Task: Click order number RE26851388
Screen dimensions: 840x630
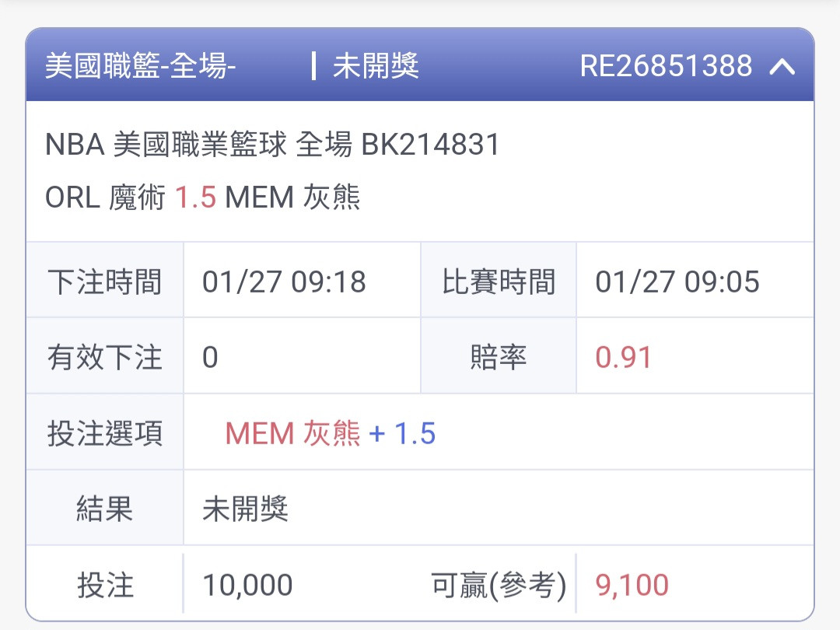Action: [666, 66]
